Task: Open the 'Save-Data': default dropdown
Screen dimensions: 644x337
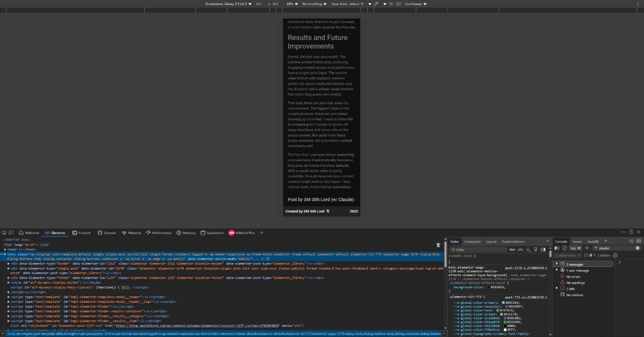Action: click(347, 4)
